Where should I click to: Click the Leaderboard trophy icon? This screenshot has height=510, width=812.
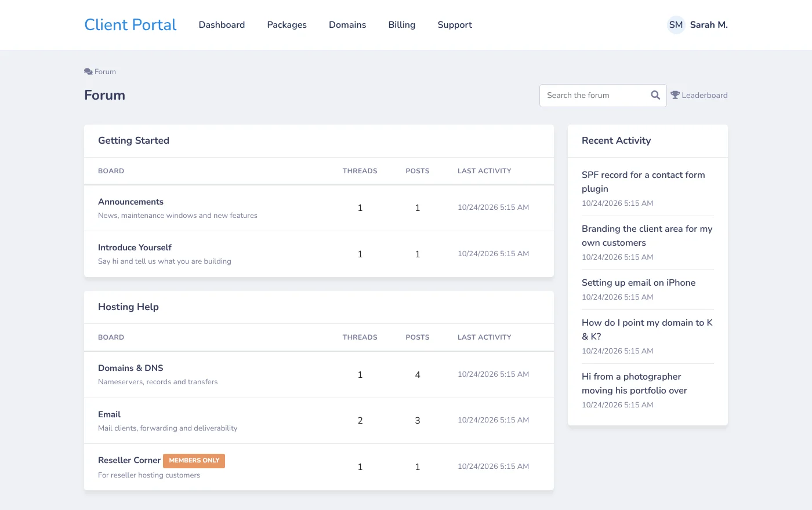(x=675, y=95)
